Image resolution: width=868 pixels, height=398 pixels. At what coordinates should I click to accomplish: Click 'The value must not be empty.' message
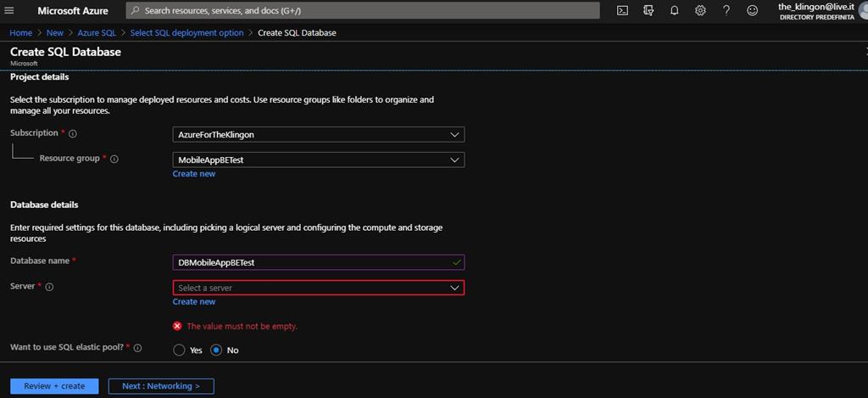point(242,327)
